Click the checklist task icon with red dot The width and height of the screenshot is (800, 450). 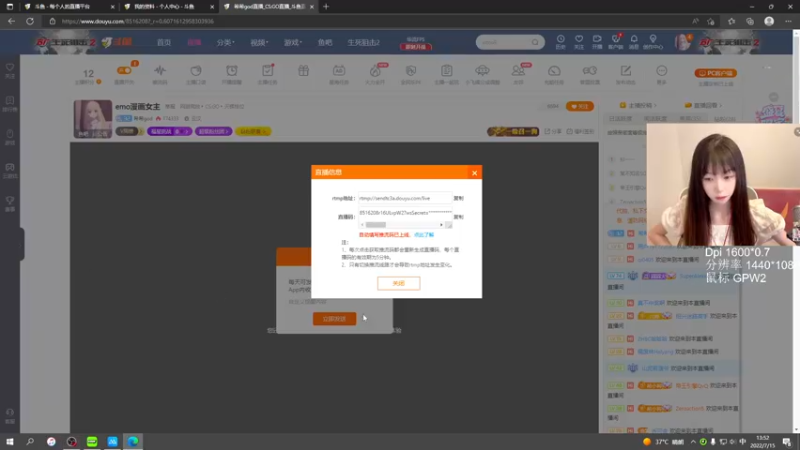[267, 73]
